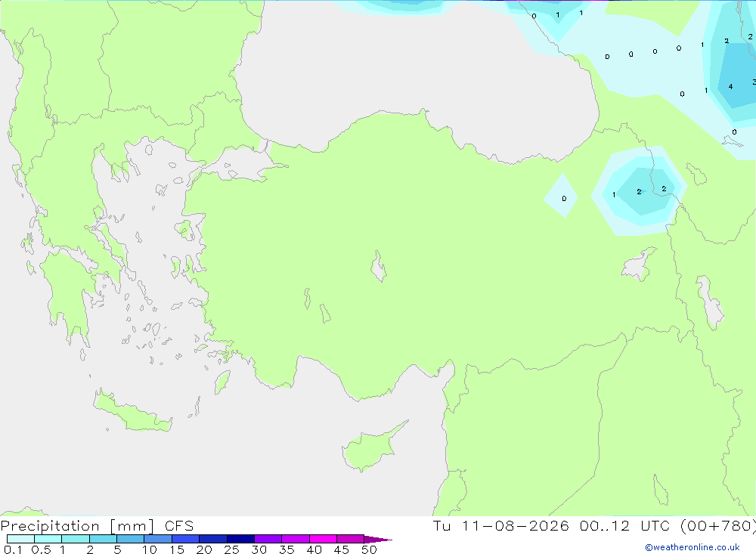Click the '00..12 UTC' time range text
The height and width of the screenshot is (554, 756).
[624, 526]
